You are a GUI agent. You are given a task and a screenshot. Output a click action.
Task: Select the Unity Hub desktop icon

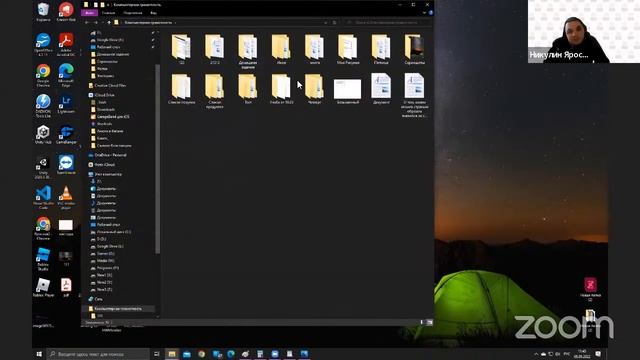43,135
